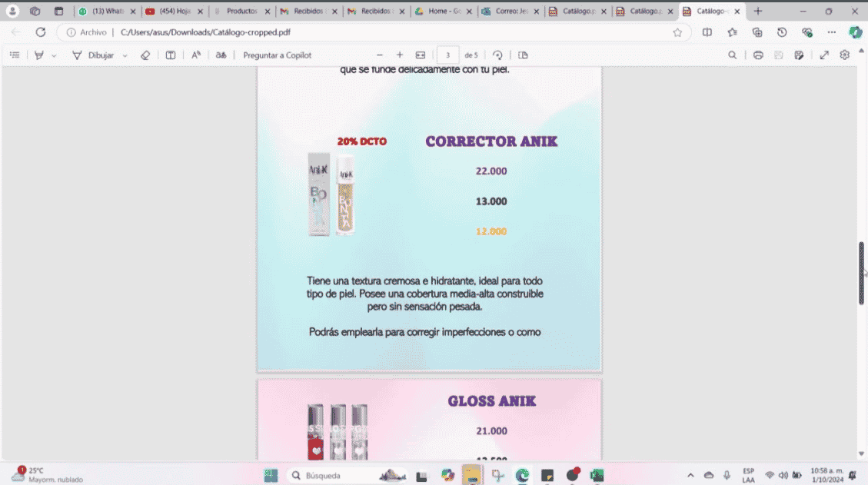Click the CORRECTOR ANIK heading
Image resolution: width=868 pixels, height=485 pixels.
coord(491,141)
